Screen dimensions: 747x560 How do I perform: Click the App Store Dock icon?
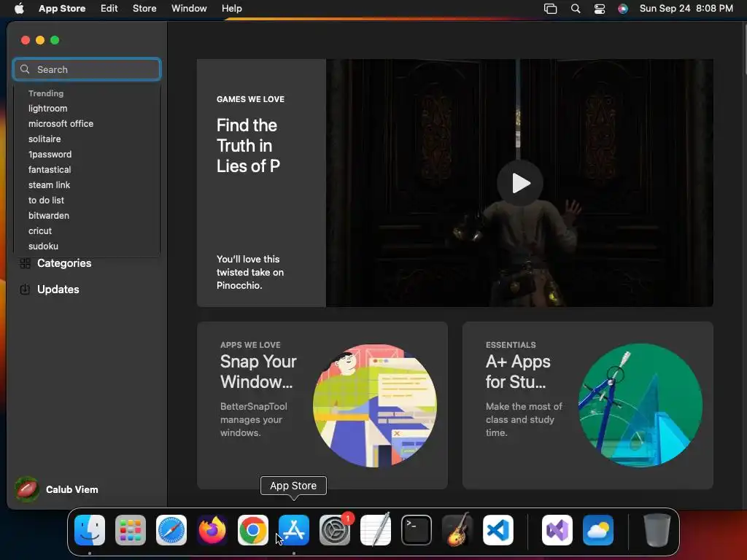coord(294,530)
